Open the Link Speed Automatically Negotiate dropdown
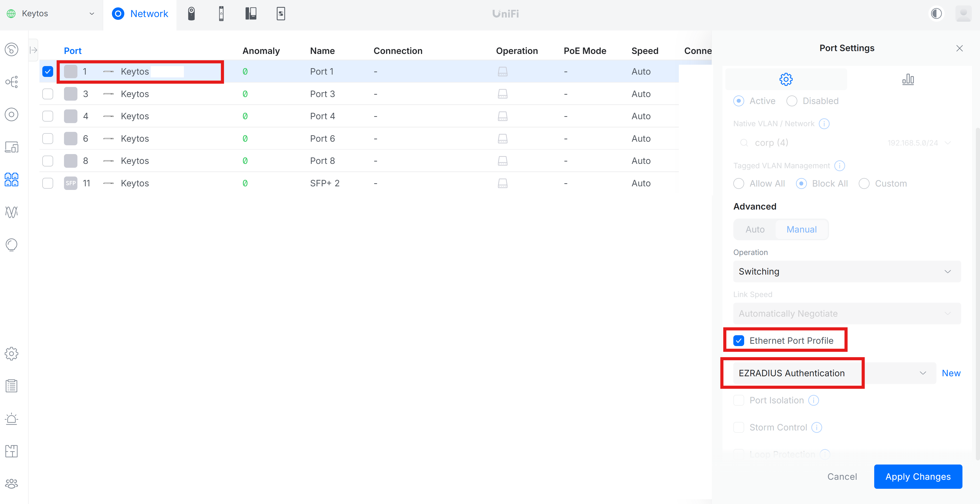Screen dimensions: 980x504 847,314
